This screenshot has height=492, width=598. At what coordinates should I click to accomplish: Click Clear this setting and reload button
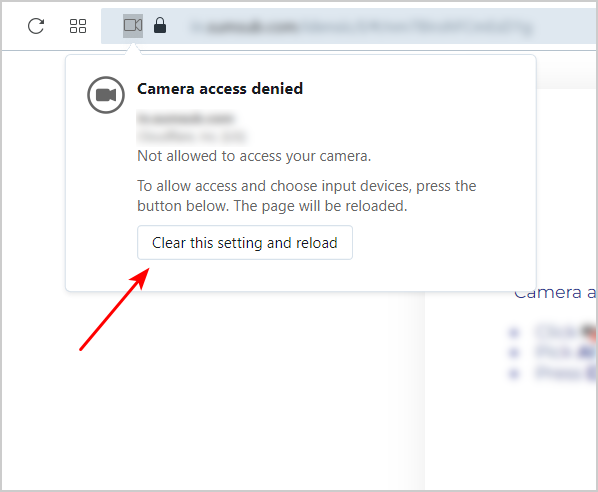245,243
